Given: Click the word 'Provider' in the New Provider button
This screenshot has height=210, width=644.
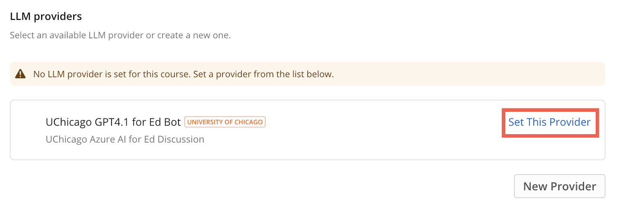Looking at the screenshot, I should 573,187.
